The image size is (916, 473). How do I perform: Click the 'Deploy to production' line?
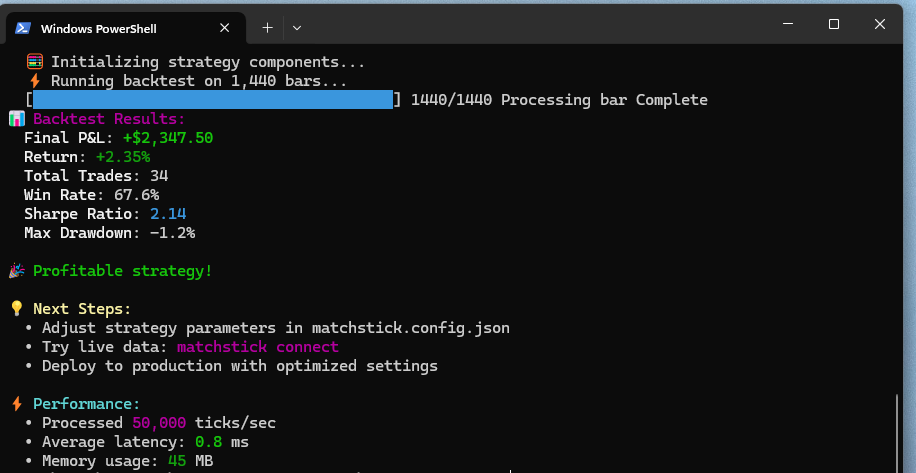tap(240, 366)
